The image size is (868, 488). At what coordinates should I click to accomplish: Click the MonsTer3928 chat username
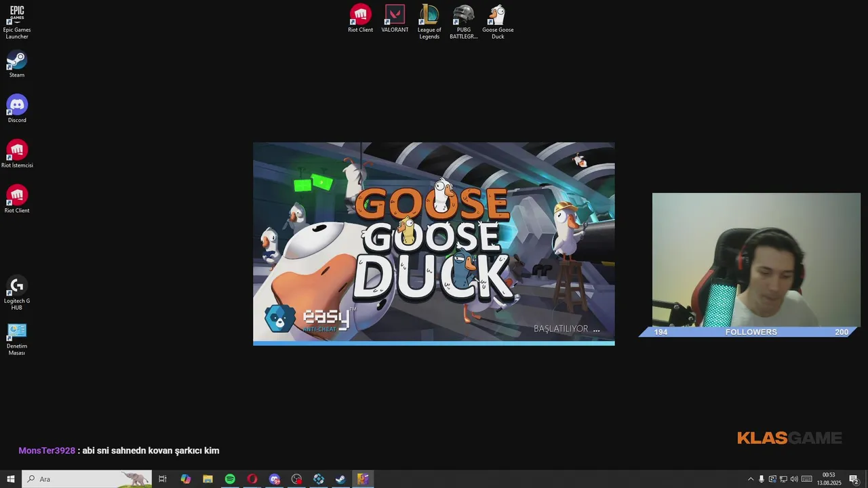pyautogui.click(x=47, y=451)
